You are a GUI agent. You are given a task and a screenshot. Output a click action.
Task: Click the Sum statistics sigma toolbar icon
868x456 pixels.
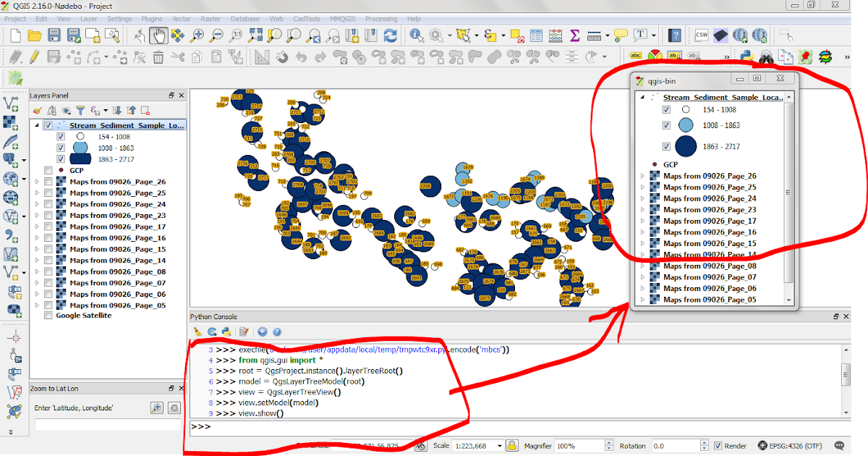pos(574,35)
